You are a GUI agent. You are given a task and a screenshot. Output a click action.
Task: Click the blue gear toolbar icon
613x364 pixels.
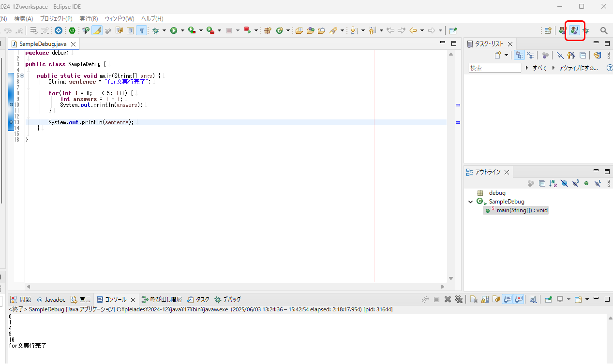tap(59, 30)
